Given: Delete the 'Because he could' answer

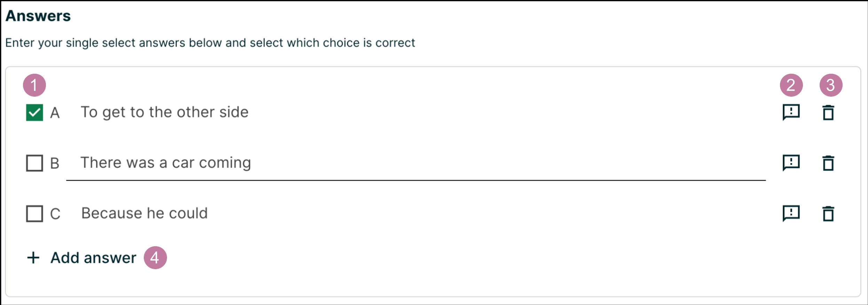Looking at the screenshot, I should (x=828, y=214).
